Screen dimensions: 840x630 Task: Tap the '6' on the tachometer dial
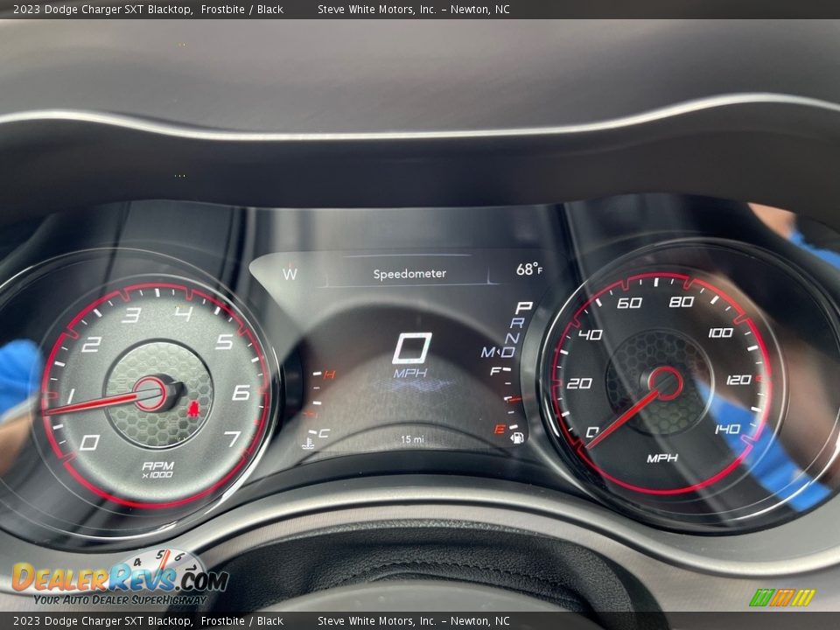click(x=241, y=392)
